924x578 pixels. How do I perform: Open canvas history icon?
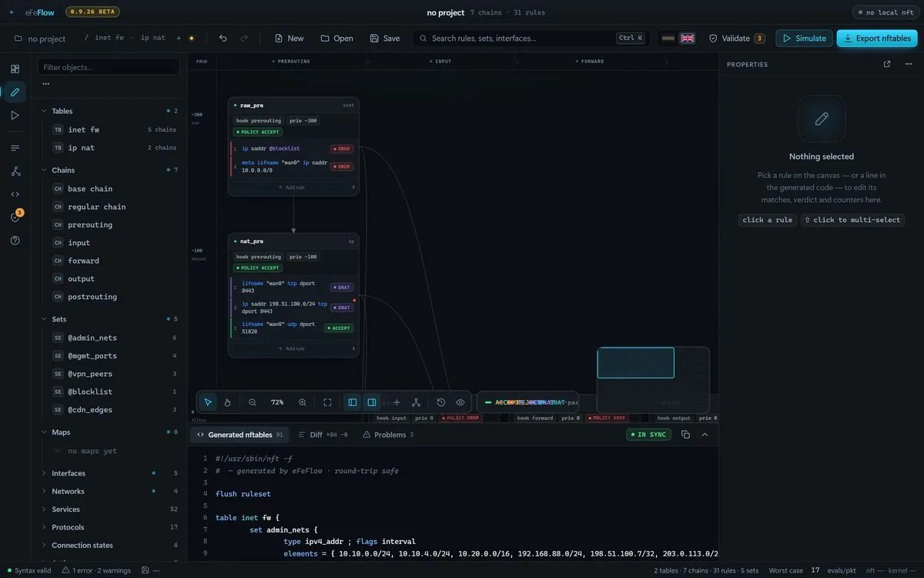click(441, 402)
